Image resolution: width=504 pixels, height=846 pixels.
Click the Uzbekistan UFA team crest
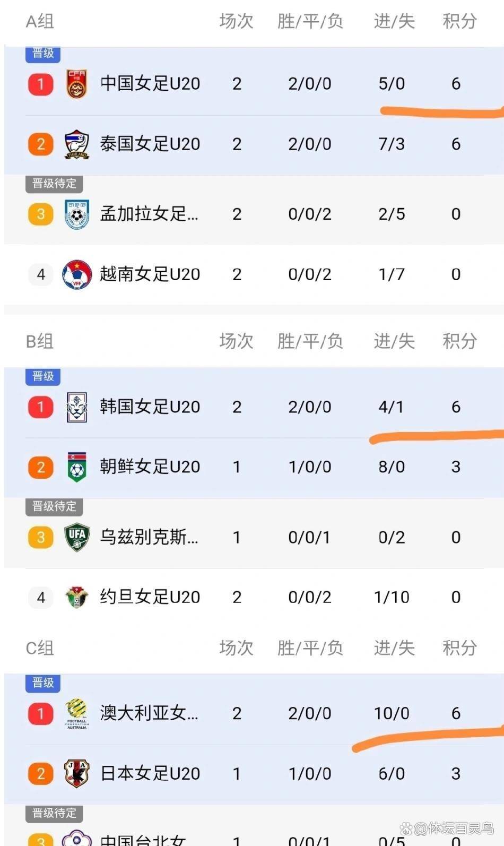[x=77, y=538]
